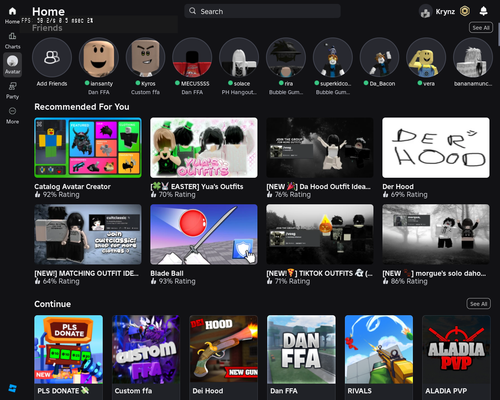The height and width of the screenshot is (400, 500).
Task: Open the Party sidebar icon
Action: coord(12,87)
